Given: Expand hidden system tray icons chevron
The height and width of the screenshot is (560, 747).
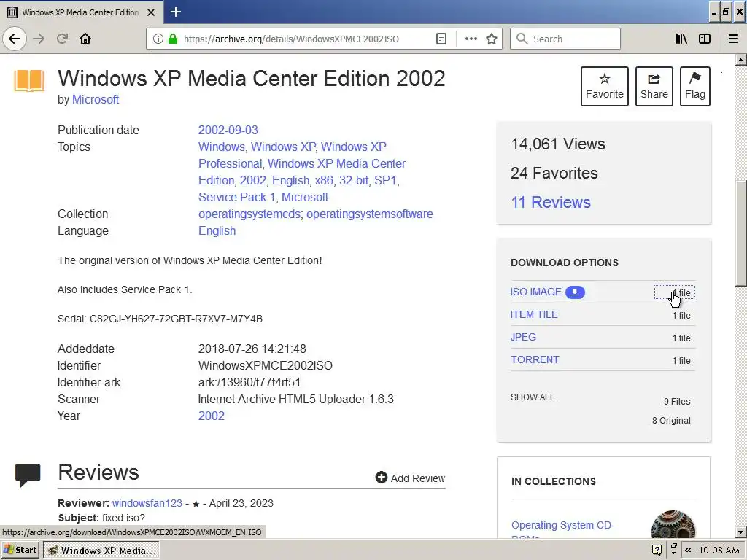Looking at the screenshot, I should coord(688,550).
